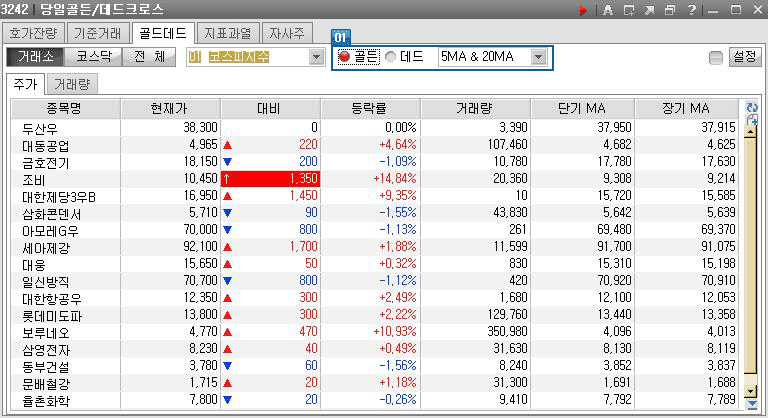Click the red play arrow in title bar
This screenshot has width=768, height=418.
(x=584, y=10)
